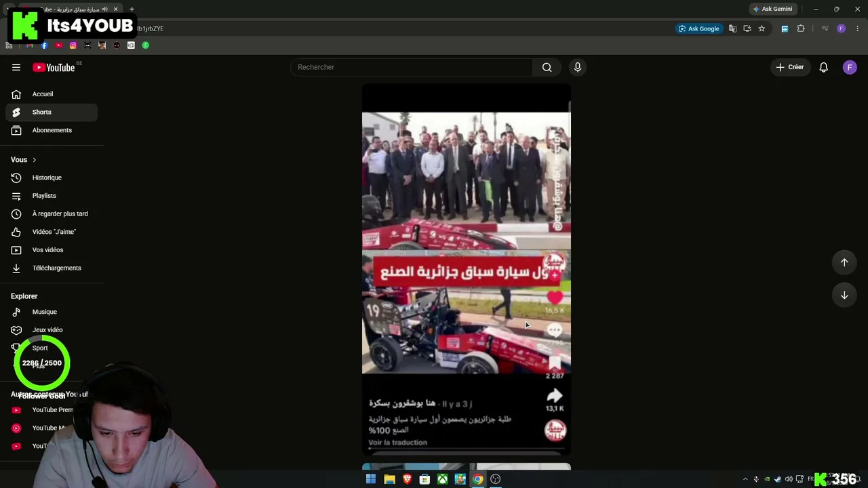Open Téléchargements in the sidebar
Viewport: 868px width, 488px height.
pyautogui.click(x=52, y=268)
